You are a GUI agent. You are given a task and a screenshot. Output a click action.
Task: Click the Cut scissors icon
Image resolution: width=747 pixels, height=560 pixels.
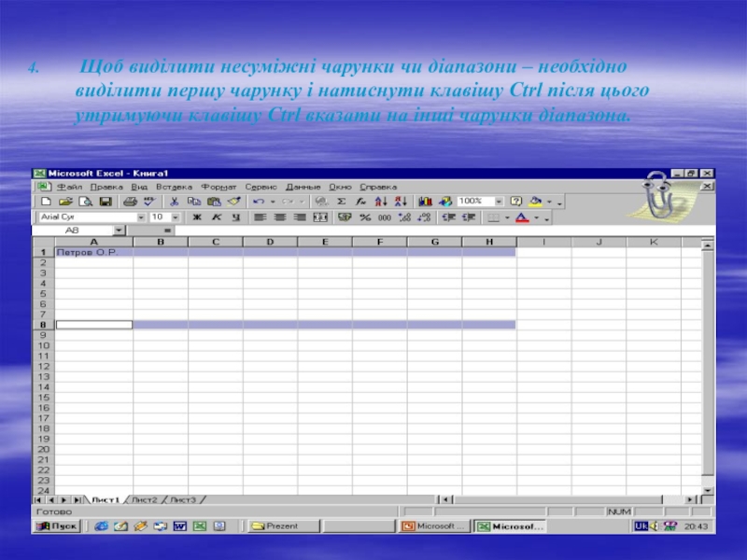click(174, 202)
